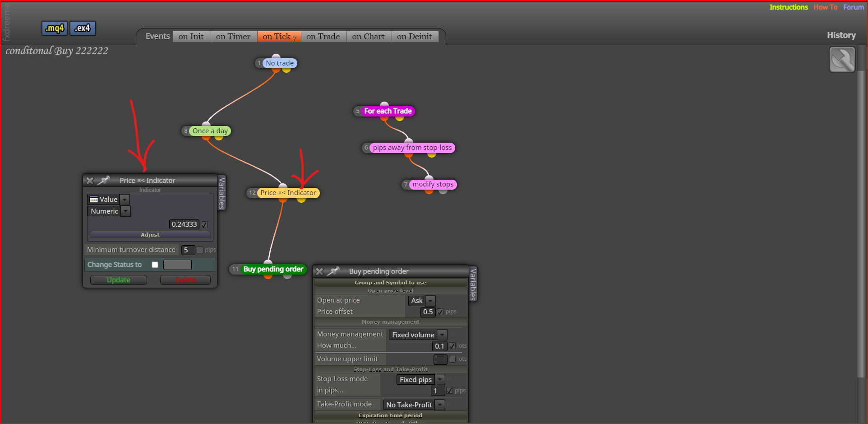Pin the Price ×< Indicator panel
868x424 pixels.
[104, 180]
